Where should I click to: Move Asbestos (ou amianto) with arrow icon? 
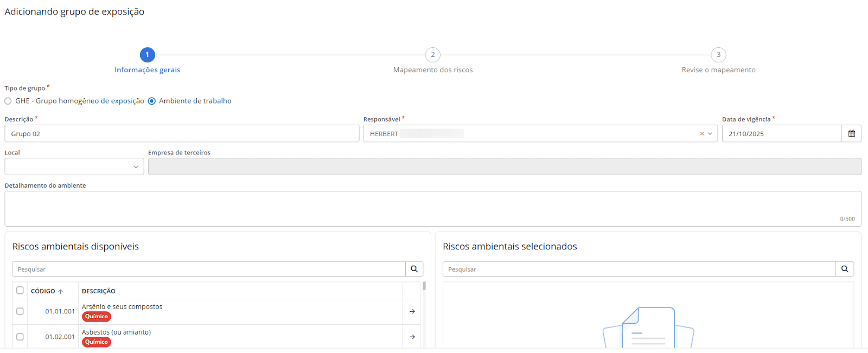412,337
